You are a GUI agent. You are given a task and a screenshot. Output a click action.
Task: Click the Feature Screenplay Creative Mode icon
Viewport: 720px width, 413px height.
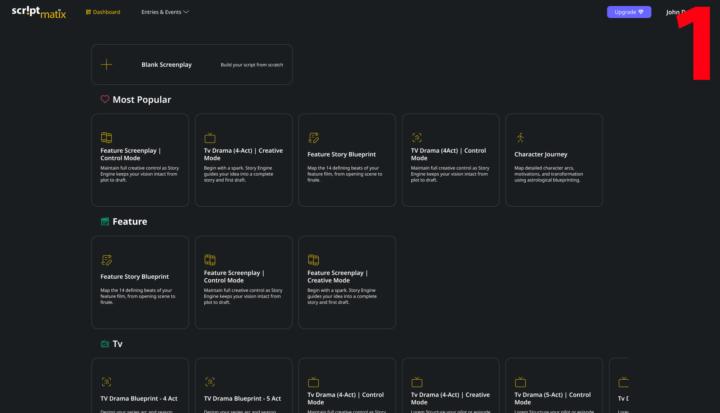coord(313,259)
